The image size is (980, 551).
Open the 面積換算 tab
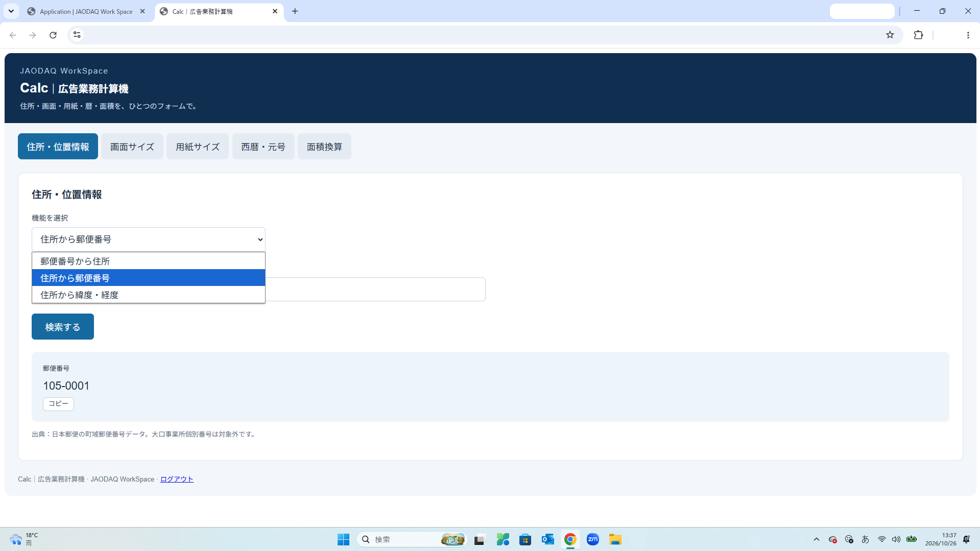pyautogui.click(x=325, y=147)
